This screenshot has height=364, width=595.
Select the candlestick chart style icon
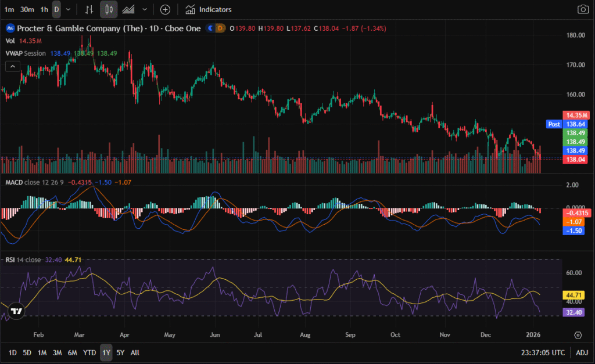point(108,9)
